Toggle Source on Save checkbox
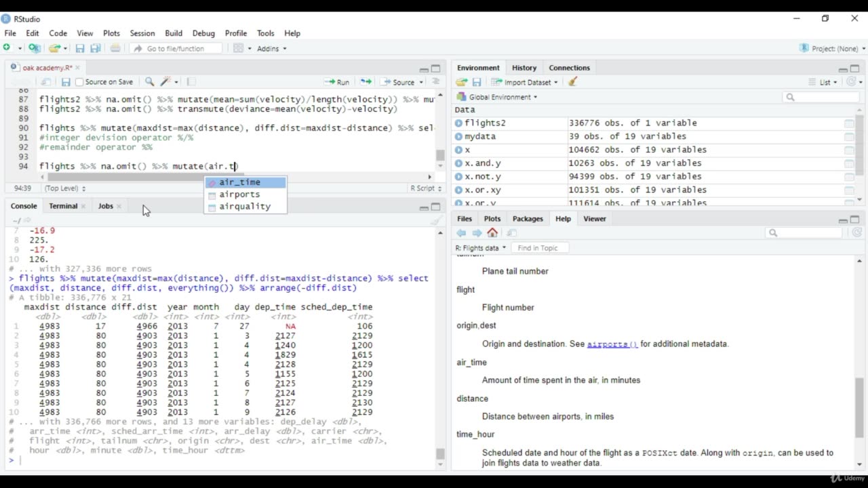868x488 pixels. [x=79, y=82]
